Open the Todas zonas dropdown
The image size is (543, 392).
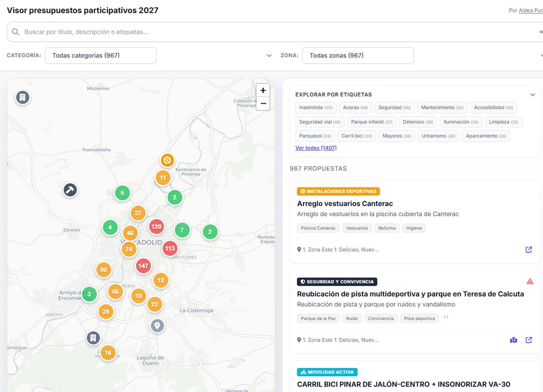[x=358, y=55]
